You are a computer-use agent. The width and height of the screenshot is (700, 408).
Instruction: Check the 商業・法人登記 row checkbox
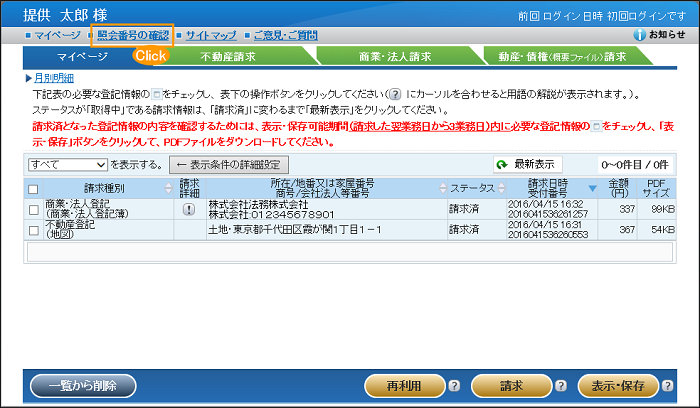(x=33, y=209)
